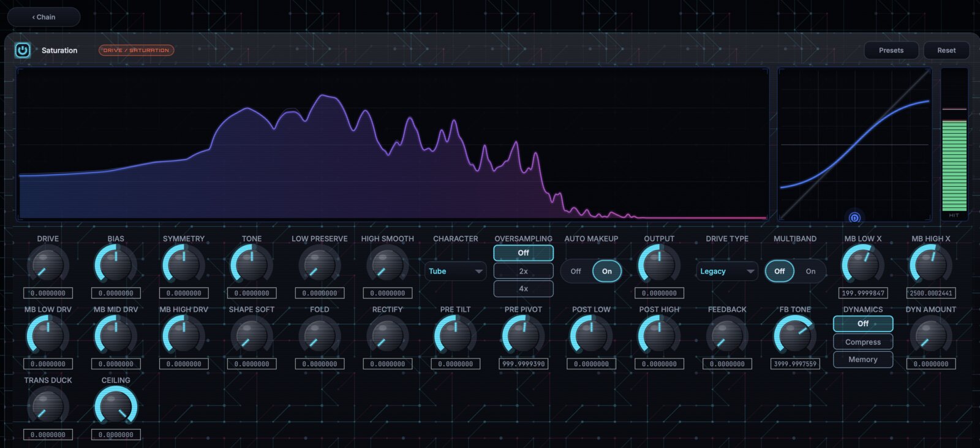This screenshot has height=448, width=980.
Task: Select Dynamics mode Off
Action: 863,324
